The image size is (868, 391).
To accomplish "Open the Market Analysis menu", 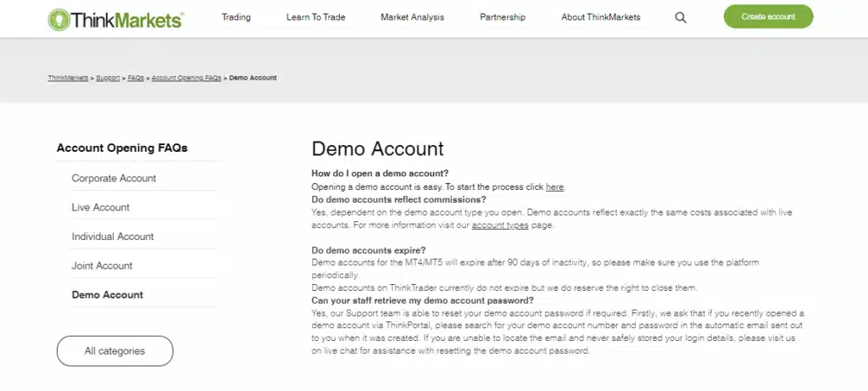I will (x=413, y=17).
